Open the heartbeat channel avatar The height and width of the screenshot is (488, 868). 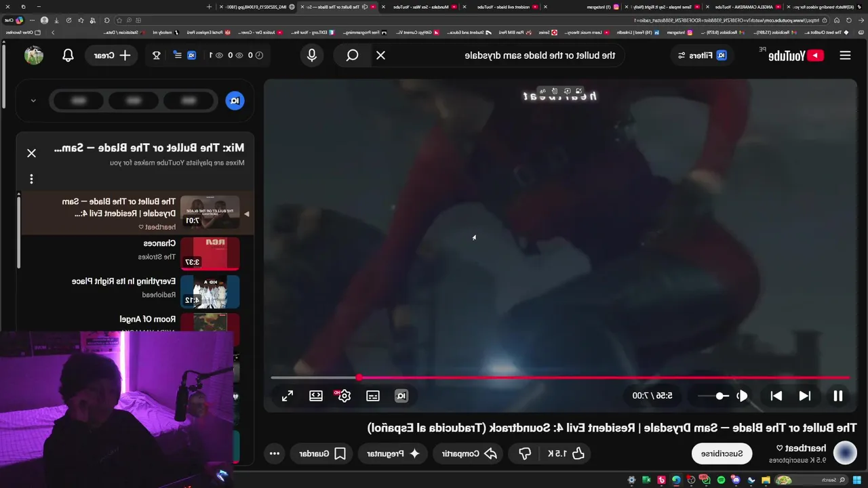(x=845, y=453)
